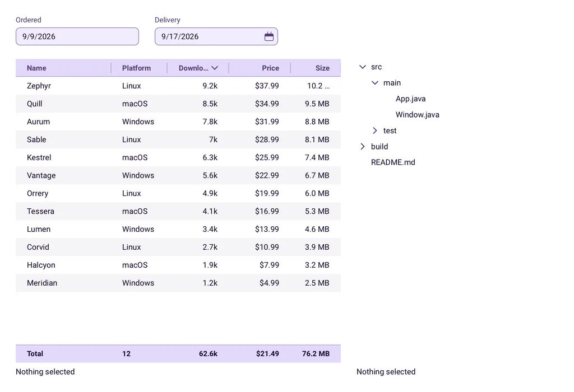
Task: Select the Aurum table row name
Action: click(x=39, y=122)
